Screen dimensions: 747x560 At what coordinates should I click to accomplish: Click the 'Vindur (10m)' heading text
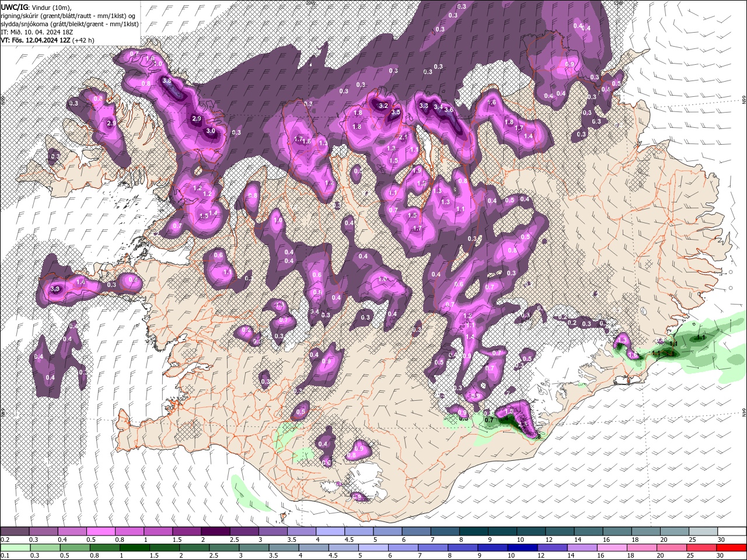[x=51, y=7]
